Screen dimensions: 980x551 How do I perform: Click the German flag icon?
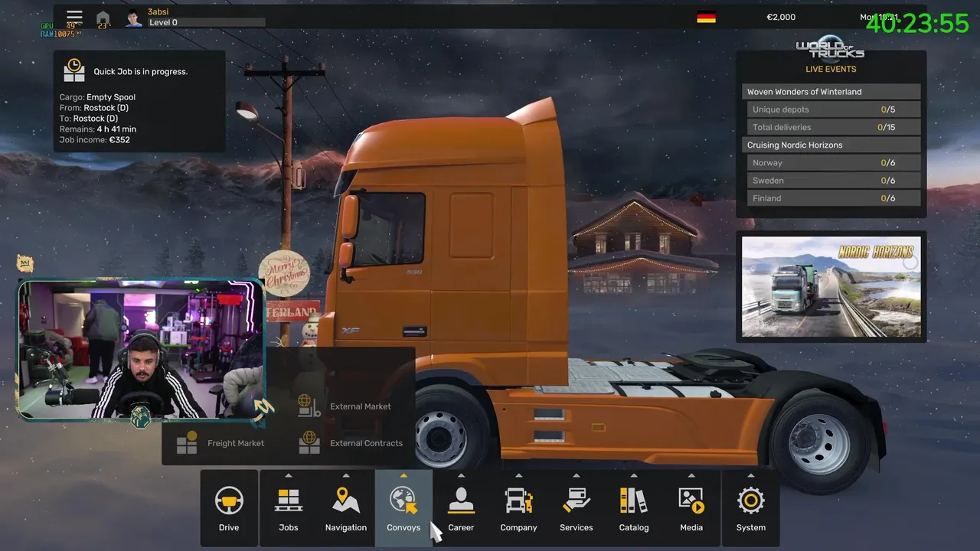[706, 17]
